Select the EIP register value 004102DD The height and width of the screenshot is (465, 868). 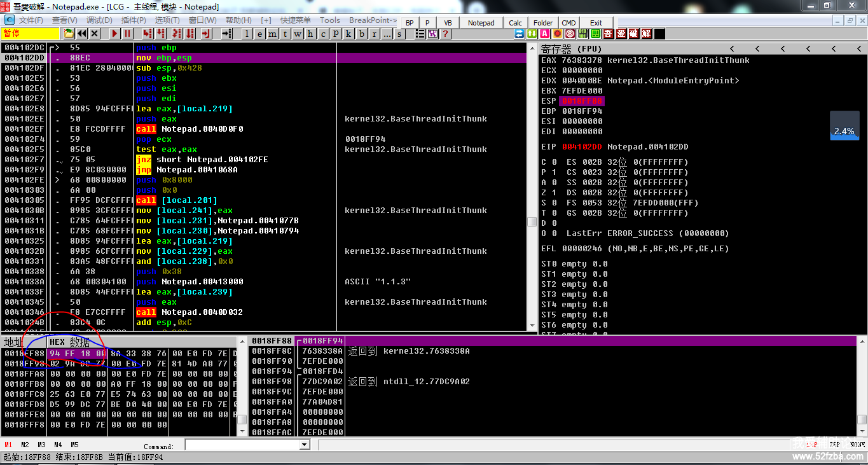point(582,147)
